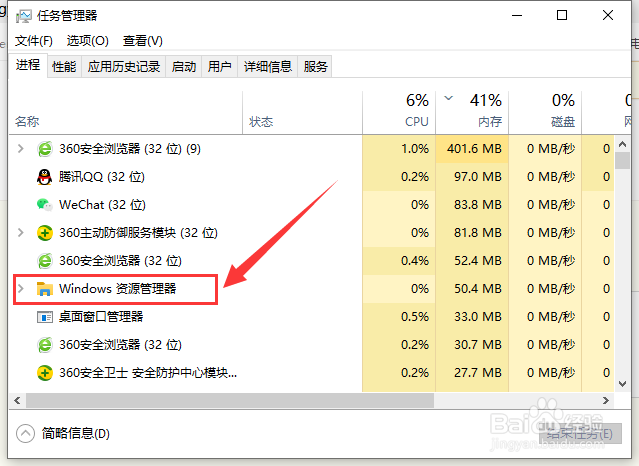Switch to the 应用历史记录 tab
This screenshot has height=466, width=639.
point(124,66)
